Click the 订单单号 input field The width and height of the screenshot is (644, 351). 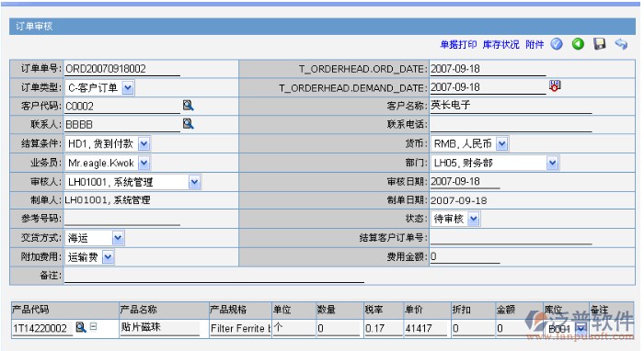point(122,69)
